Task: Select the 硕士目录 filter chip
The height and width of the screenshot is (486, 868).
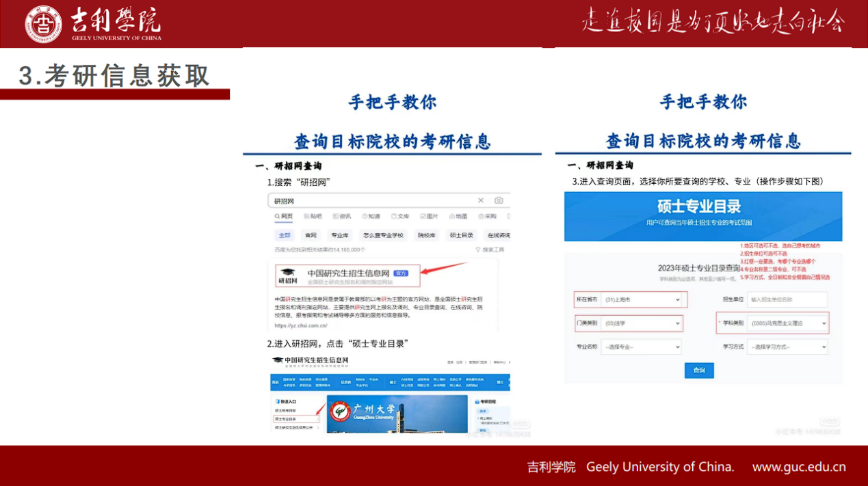Action: pyautogui.click(x=461, y=235)
